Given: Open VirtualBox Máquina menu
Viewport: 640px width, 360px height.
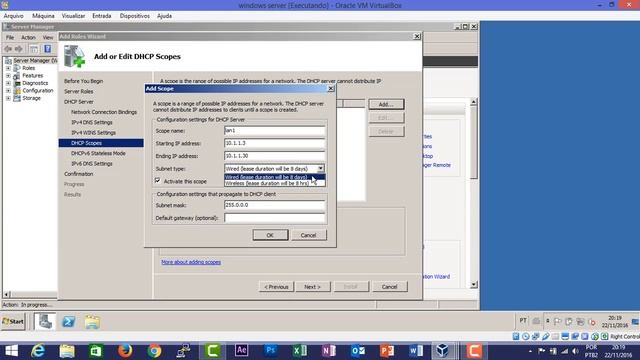Looking at the screenshot, I should pyautogui.click(x=43, y=16).
